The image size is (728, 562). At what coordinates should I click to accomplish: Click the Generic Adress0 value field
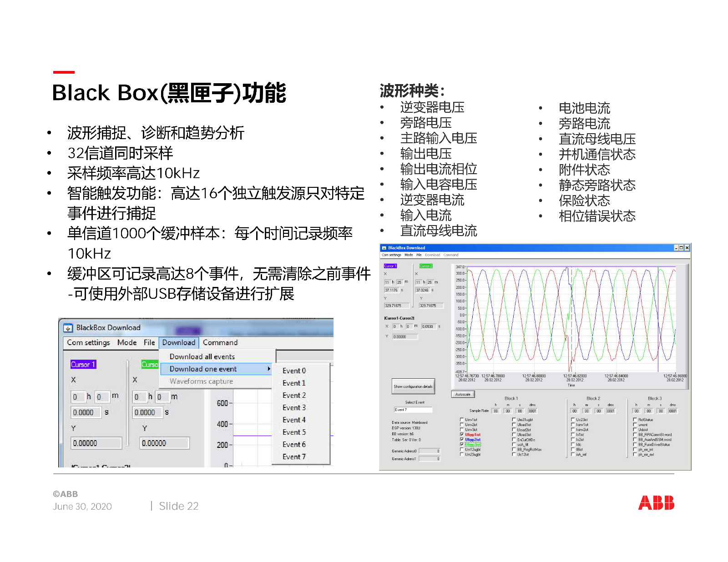click(430, 451)
